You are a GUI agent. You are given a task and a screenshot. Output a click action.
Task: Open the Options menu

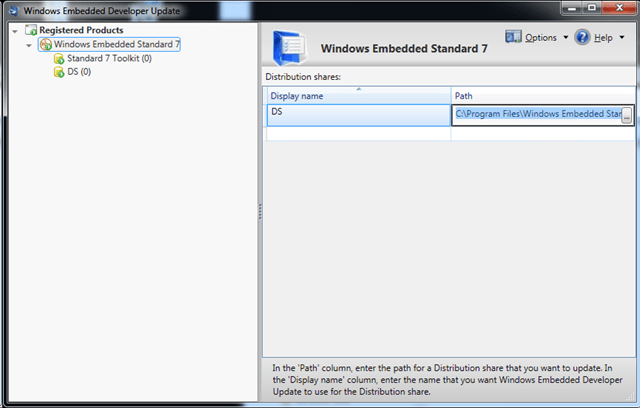541,38
